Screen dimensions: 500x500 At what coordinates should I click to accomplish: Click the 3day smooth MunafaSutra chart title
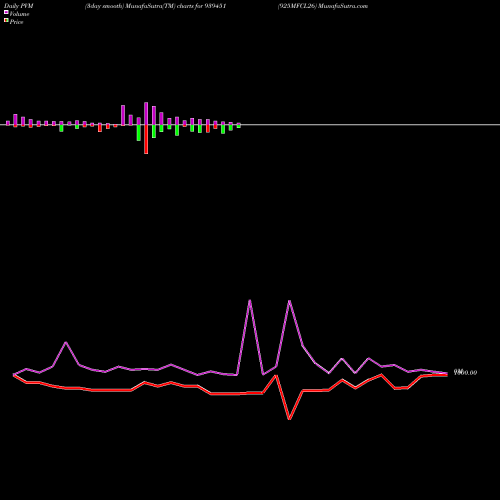155,6
